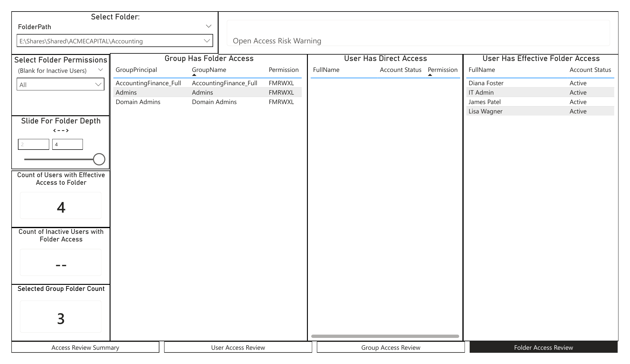This screenshot has height=364, width=630.
Task: Sort by GroupPrincipal column header
Action: tap(136, 70)
